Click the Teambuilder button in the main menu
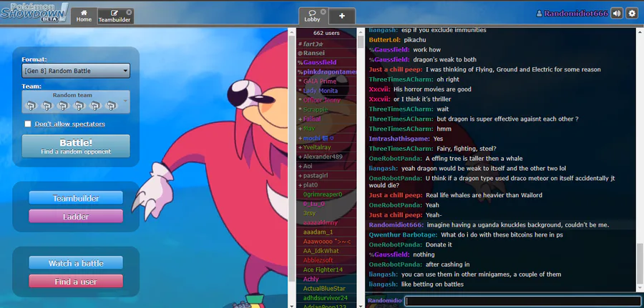 [x=76, y=198]
